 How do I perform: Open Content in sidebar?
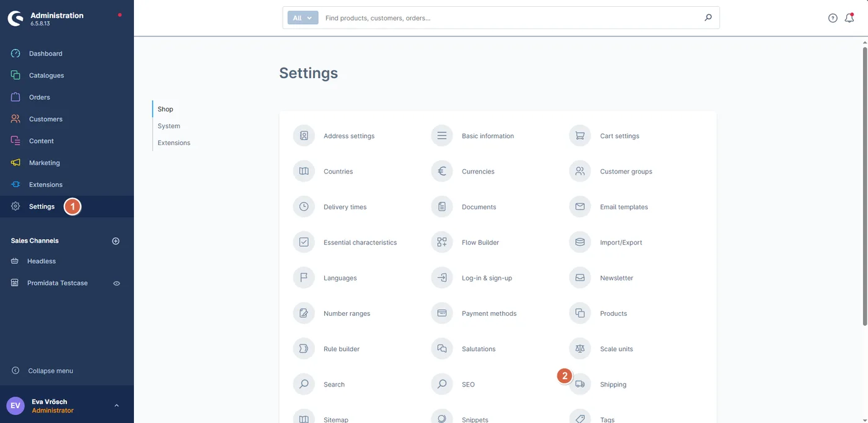[x=67, y=141]
